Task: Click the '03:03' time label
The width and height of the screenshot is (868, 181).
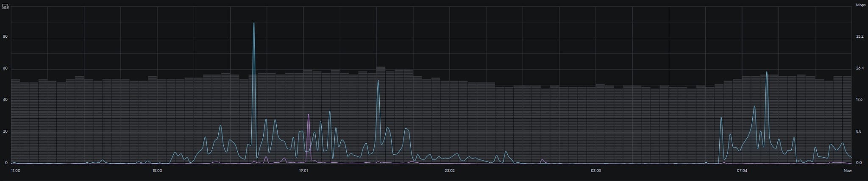Action: tap(596, 171)
